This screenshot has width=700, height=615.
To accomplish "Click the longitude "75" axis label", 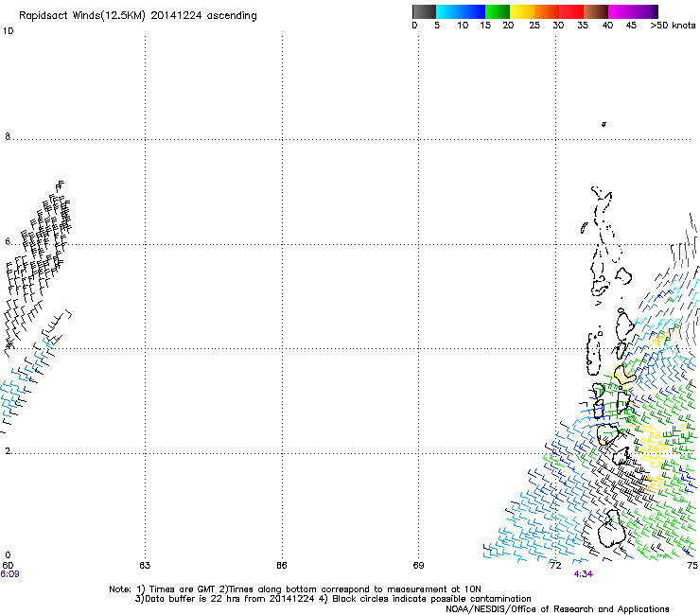I will click(692, 566).
